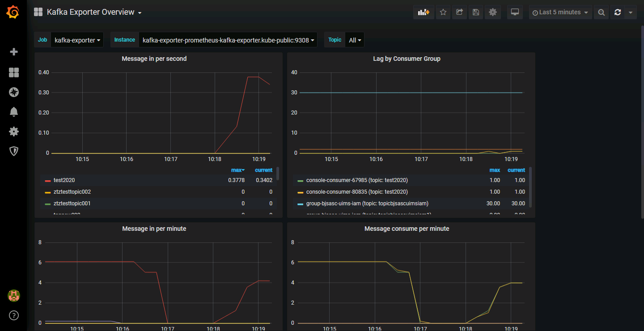Open the Help question mark icon
Image resolution: width=644 pixels, height=331 pixels.
pyautogui.click(x=14, y=316)
